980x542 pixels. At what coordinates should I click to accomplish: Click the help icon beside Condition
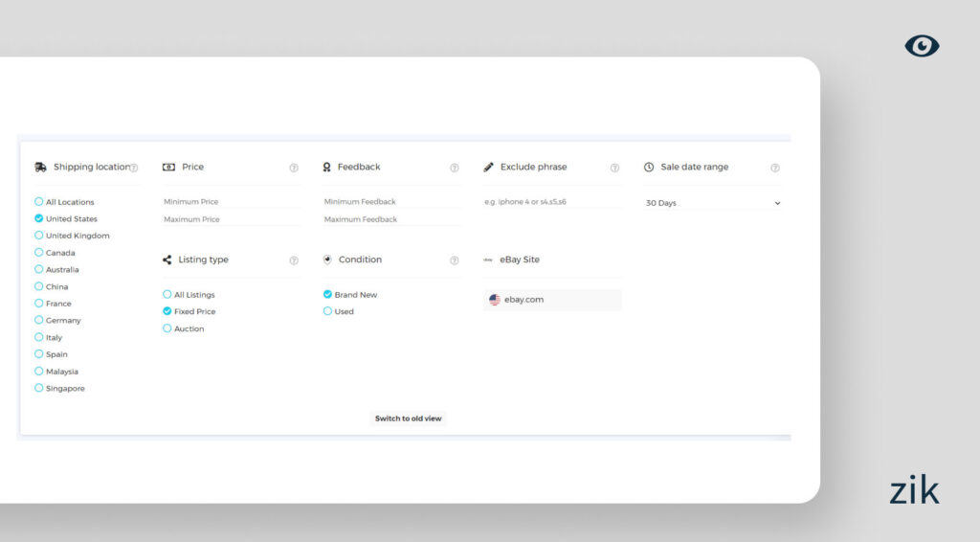455,260
